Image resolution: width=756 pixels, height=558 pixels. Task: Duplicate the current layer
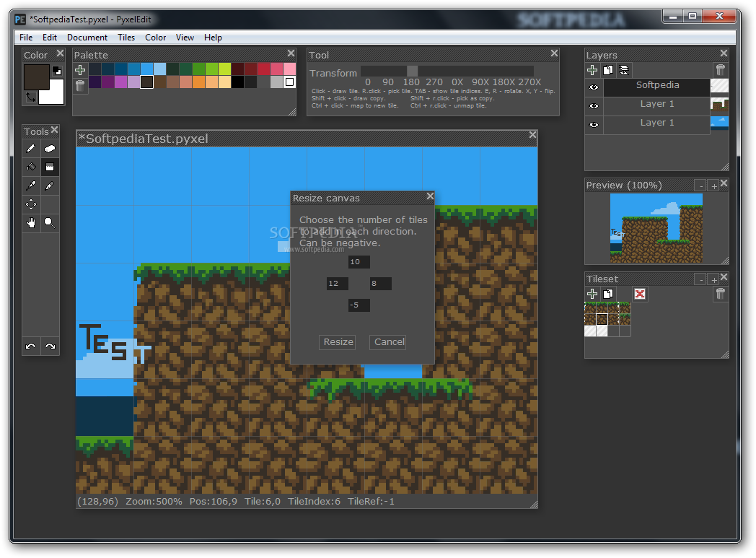[608, 70]
